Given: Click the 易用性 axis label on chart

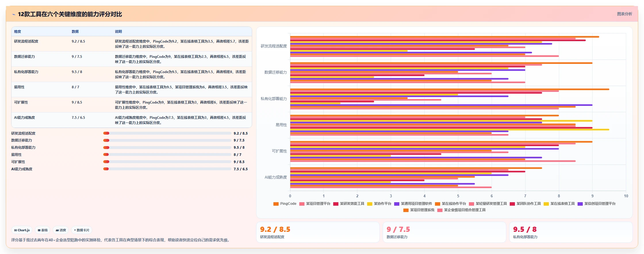Looking at the screenshot, I should tap(281, 125).
